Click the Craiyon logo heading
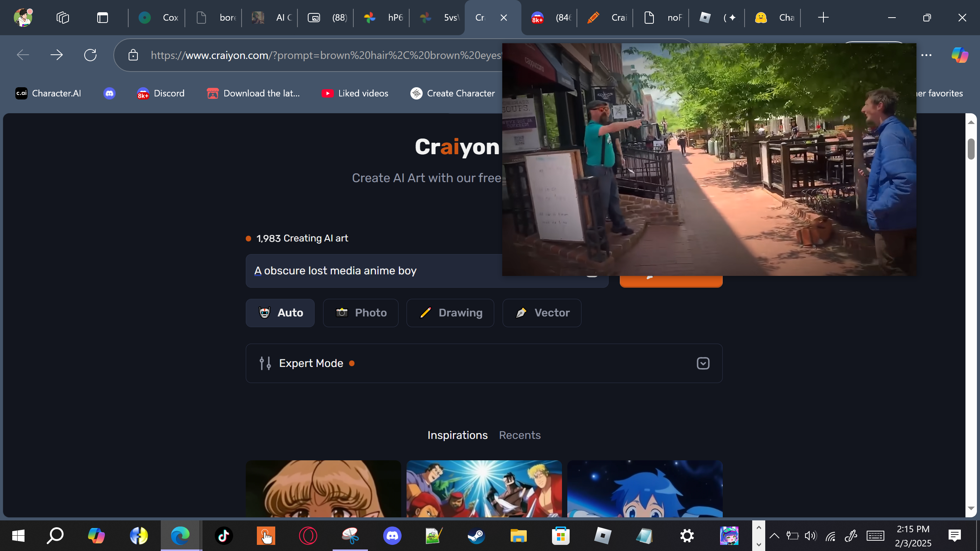Image resolution: width=980 pixels, height=551 pixels. pos(457,147)
